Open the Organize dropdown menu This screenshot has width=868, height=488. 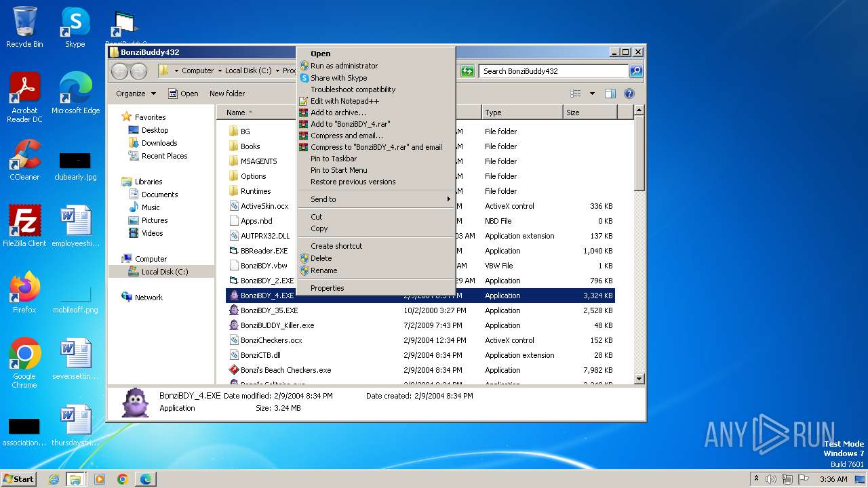click(136, 94)
